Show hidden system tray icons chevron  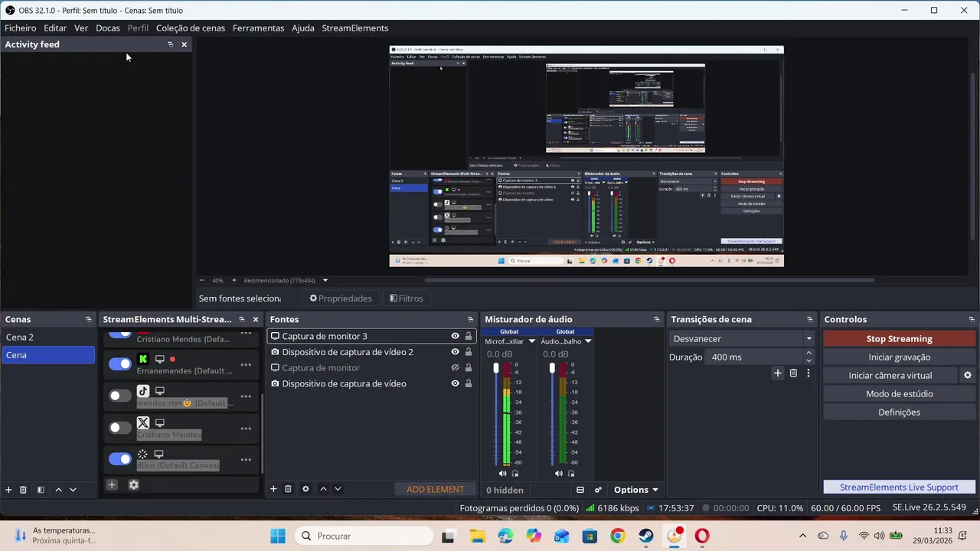pos(802,536)
